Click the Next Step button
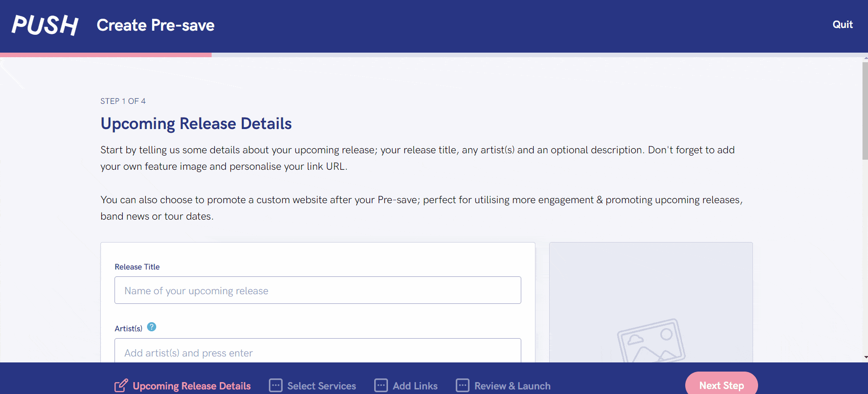 [721, 383]
